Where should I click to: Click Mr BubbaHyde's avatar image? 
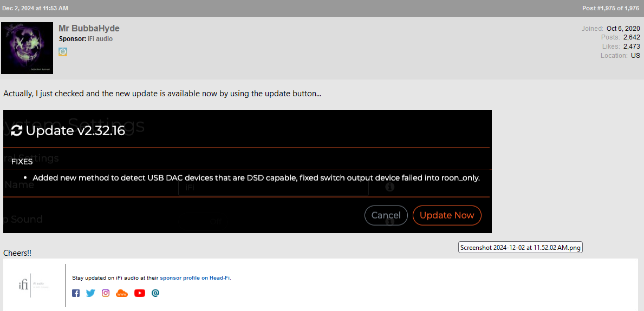click(x=27, y=48)
